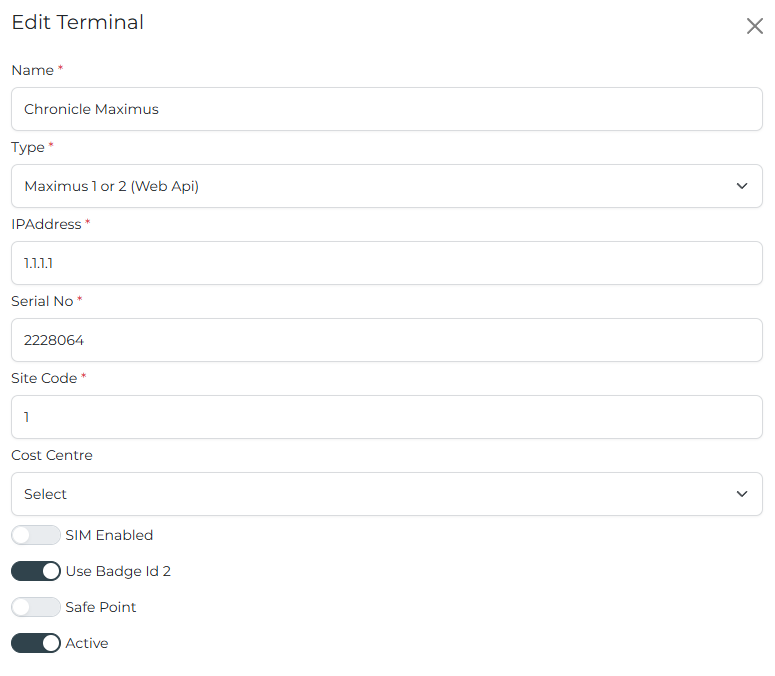The width and height of the screenshot is (775, 676).
Task: Click the IPAddress field showing 1.1.1.1
Action: [x=387, y=263]
